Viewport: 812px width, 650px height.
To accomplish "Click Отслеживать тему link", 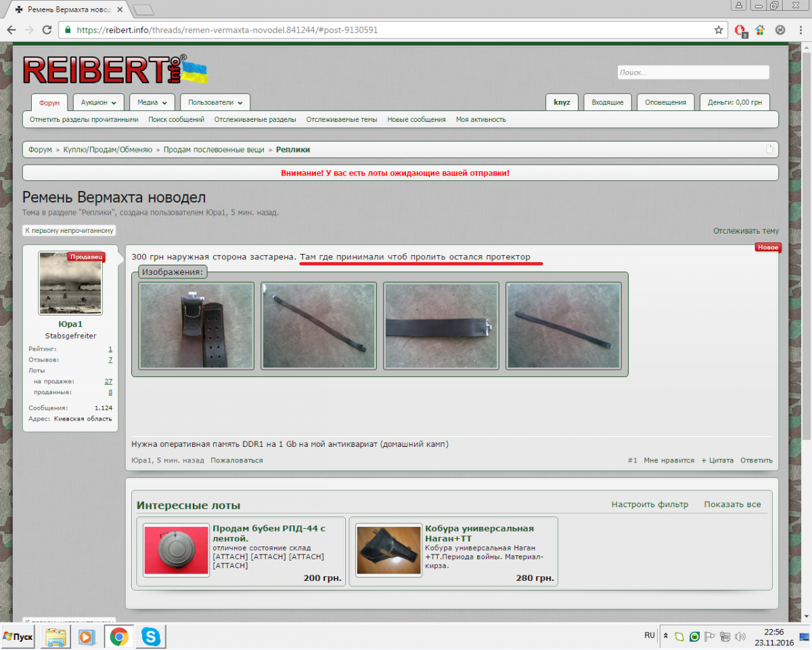I will coord(746,231).
